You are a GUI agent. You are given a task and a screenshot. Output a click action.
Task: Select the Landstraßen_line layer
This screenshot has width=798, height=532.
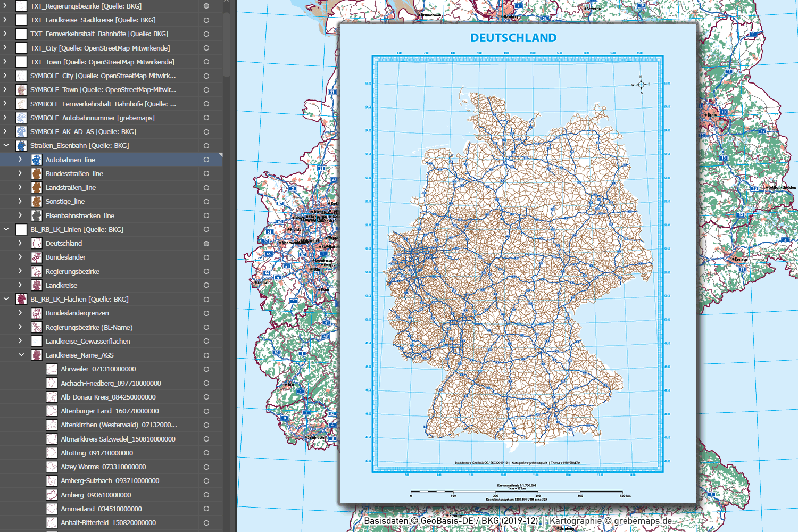[71, 187]
